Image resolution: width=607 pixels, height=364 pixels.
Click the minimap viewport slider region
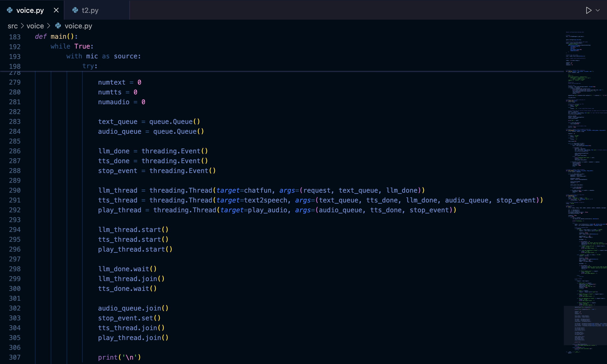click(585, 325)
